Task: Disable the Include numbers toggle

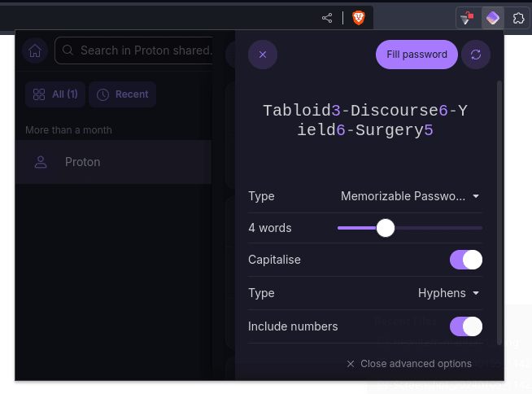Action: click(466, 326)
